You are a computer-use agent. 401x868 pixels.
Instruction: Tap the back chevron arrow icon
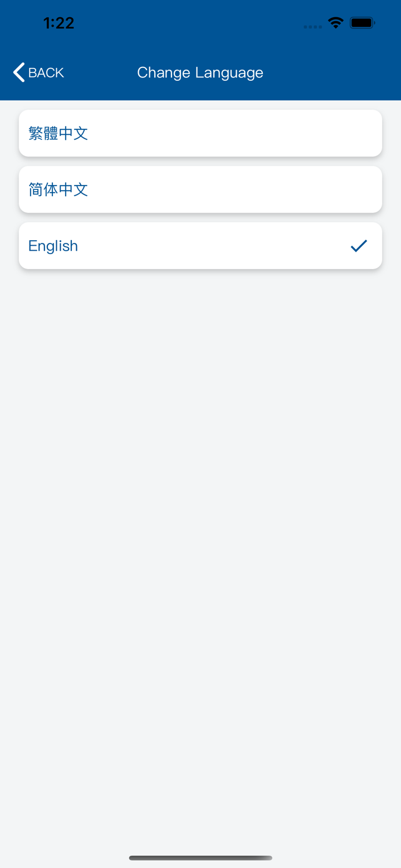[19, 72]
